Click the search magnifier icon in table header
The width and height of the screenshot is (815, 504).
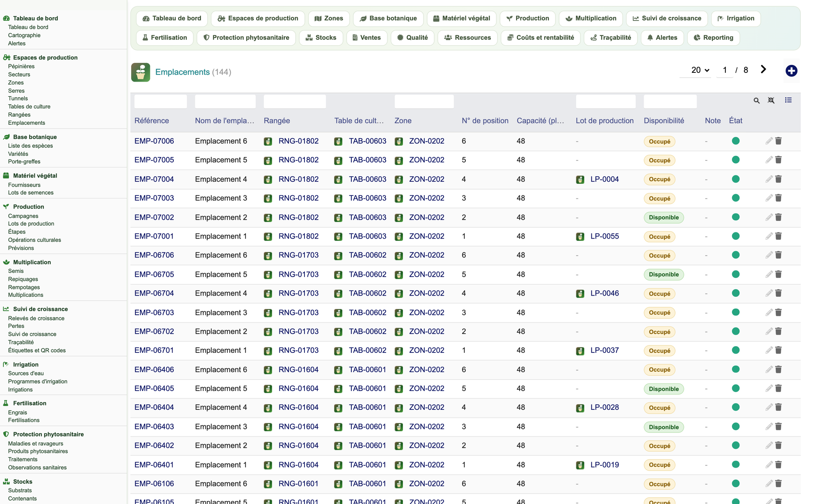pyautogui.click(x=756, y=100)
